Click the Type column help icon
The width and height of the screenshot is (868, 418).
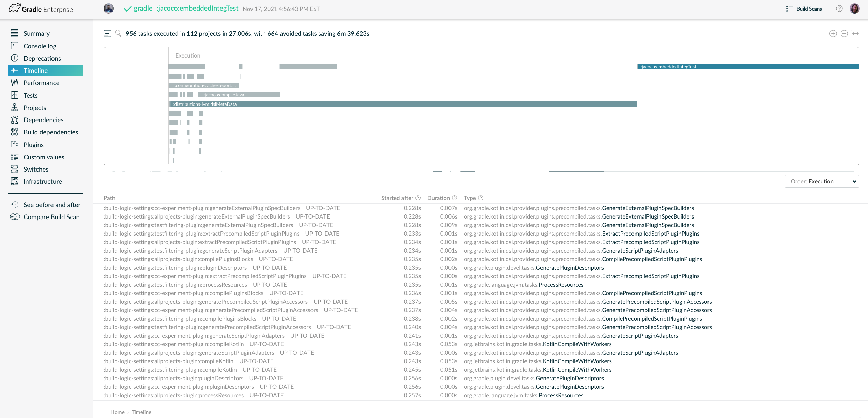(481, 198)
